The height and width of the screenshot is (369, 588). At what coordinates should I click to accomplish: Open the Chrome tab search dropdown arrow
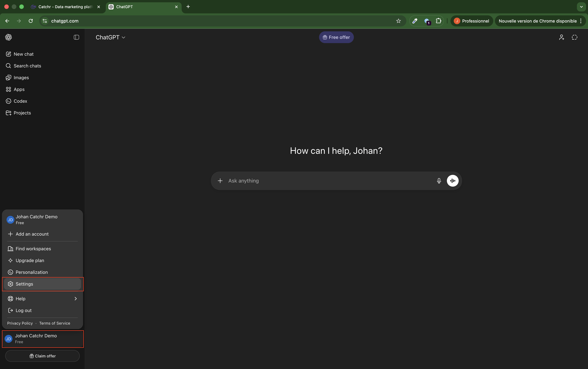coord(581,7)
